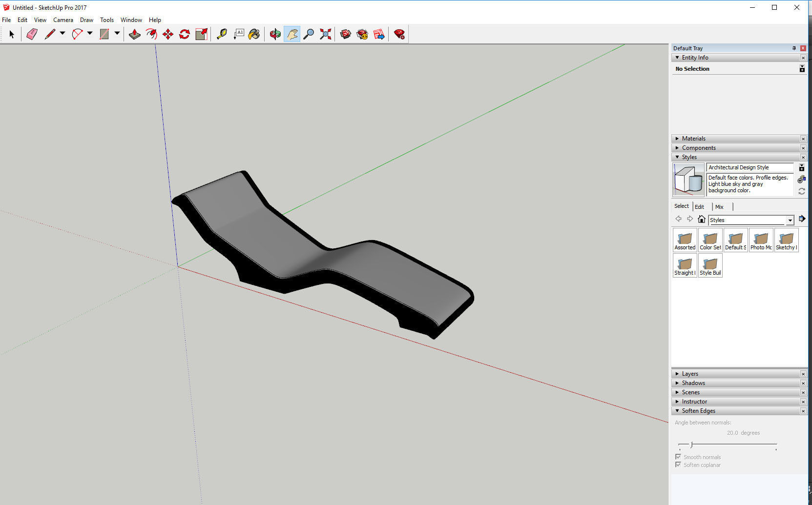This screenshot has height=505, width=812.
Task: Collapse the Soften Edges panel
Action: [677, 411]
